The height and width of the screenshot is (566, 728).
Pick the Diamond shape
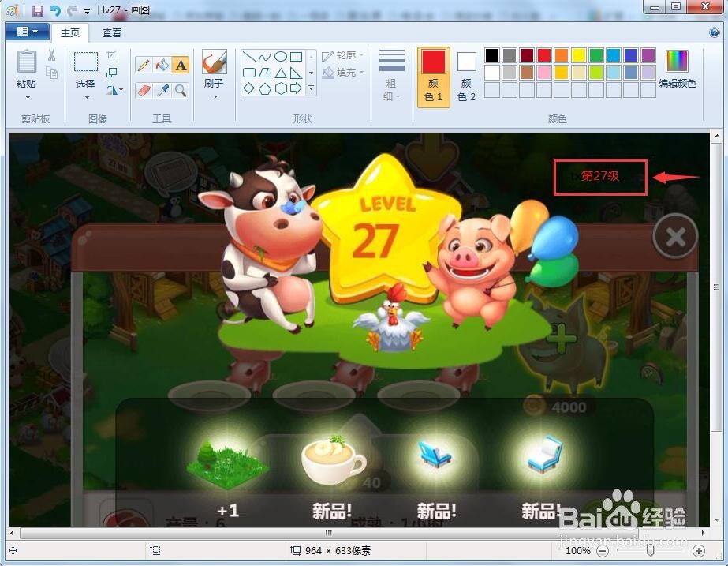[x=249, y=88]
